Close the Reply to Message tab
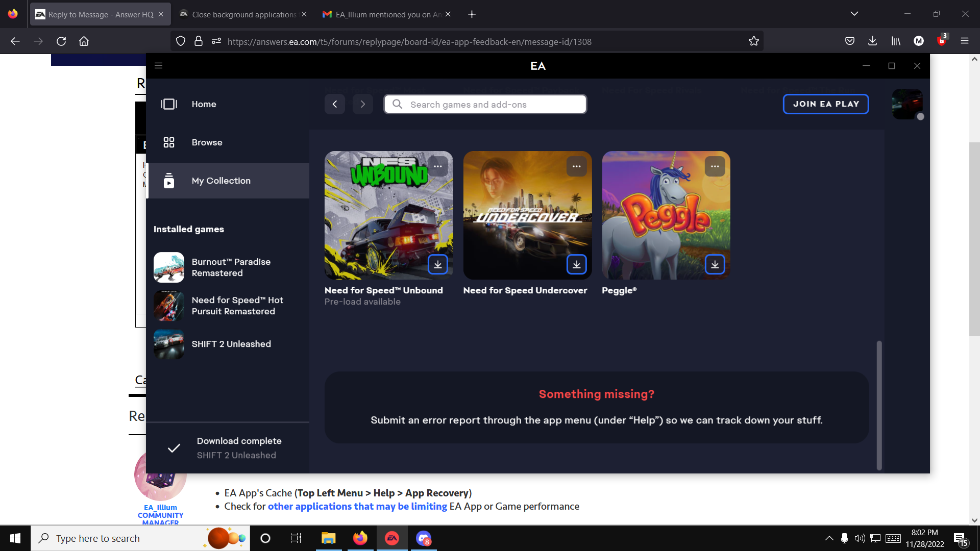The image size is (980, 551). 161,14
